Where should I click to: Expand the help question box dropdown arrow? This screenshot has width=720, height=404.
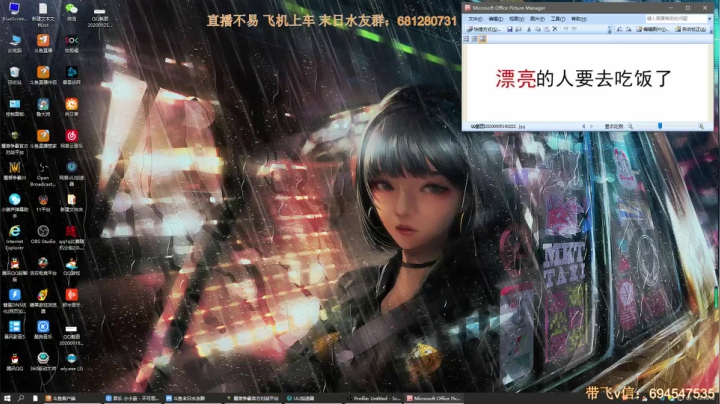tap(709, 19)
